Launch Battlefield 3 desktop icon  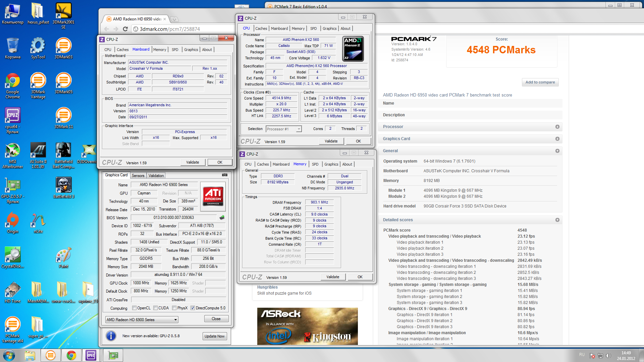63,188
